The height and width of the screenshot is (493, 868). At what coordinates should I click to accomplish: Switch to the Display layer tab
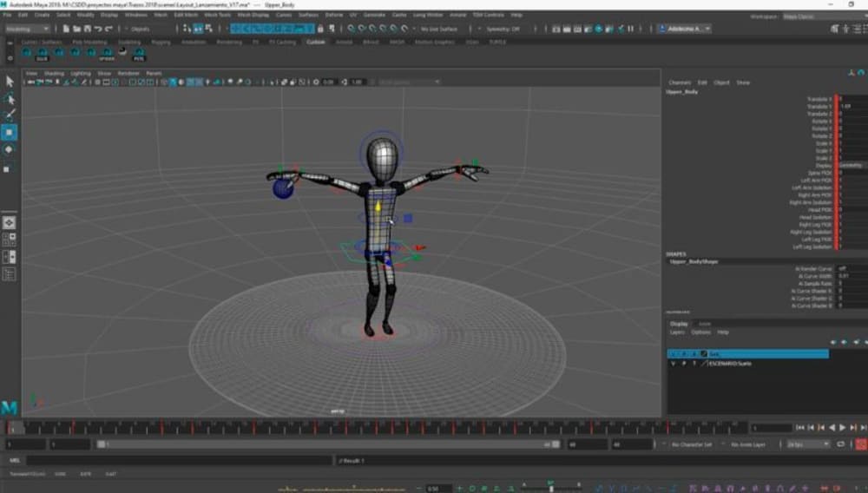pos(679,324)
